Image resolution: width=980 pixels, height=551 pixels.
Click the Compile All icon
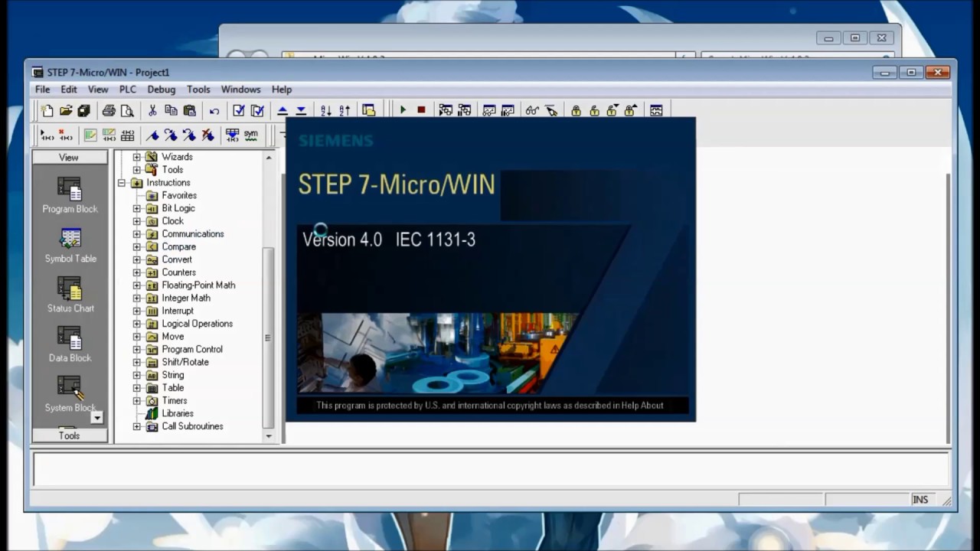[257, 110]
